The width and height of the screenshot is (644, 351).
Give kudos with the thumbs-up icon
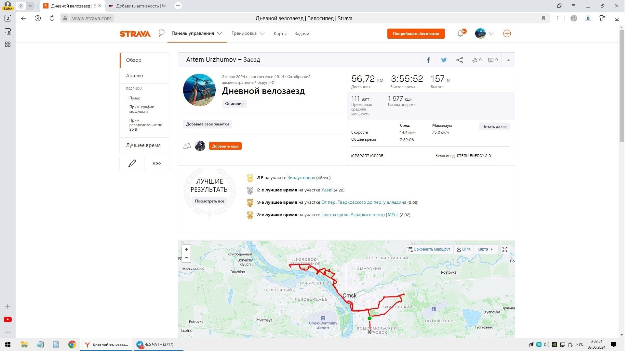tap(475, 60)
